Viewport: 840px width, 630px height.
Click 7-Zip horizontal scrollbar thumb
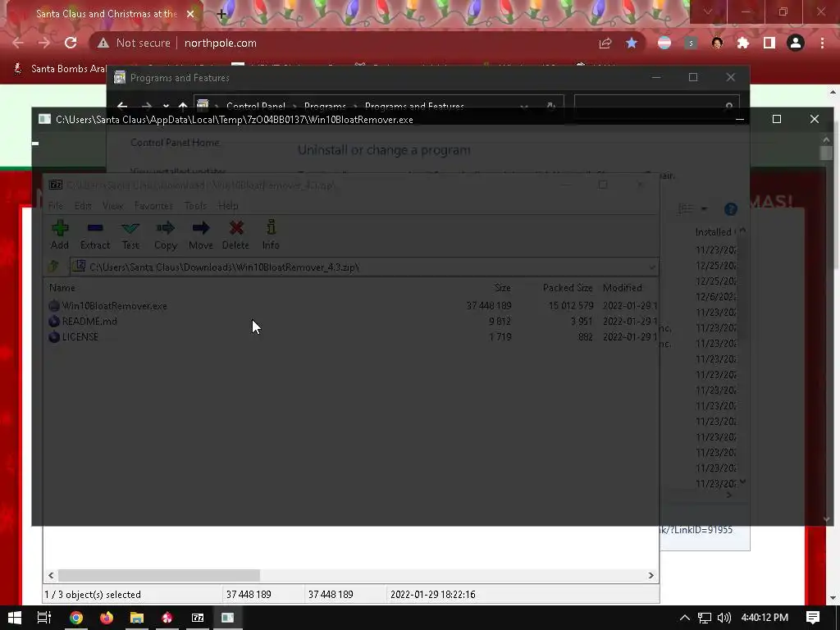coord(159,575)
